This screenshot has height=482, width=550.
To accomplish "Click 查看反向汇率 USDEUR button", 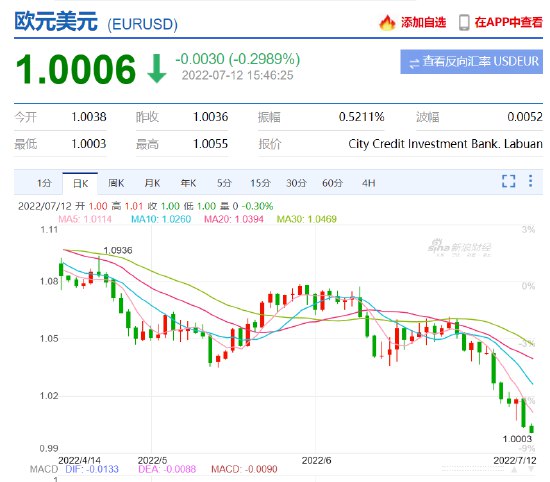I will (471, 62).
